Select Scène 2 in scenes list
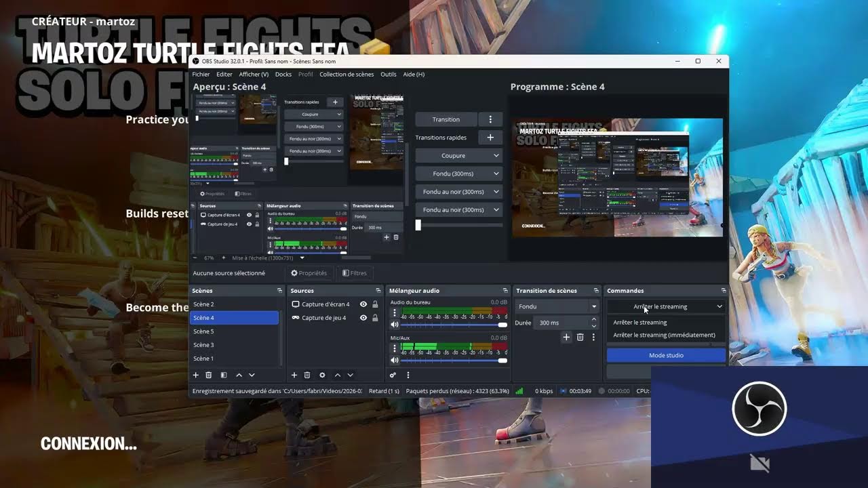Screen dimensions: 868x488 click(234, 304)
